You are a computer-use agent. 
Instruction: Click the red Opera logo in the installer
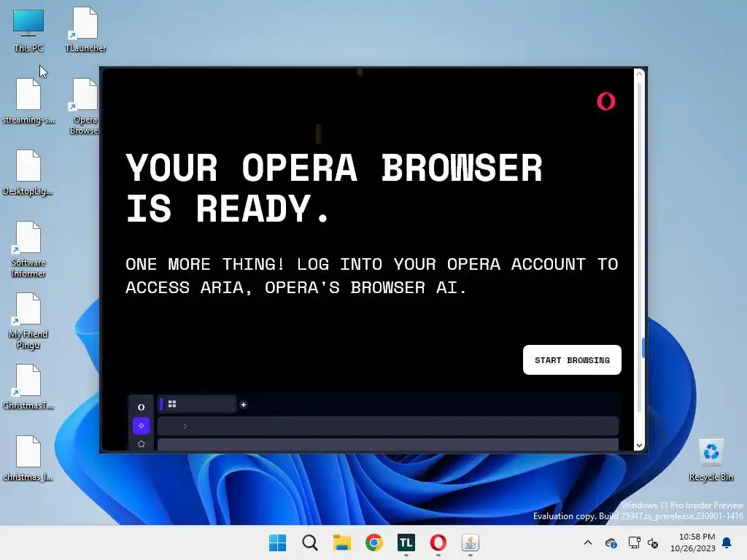point(606,101)
